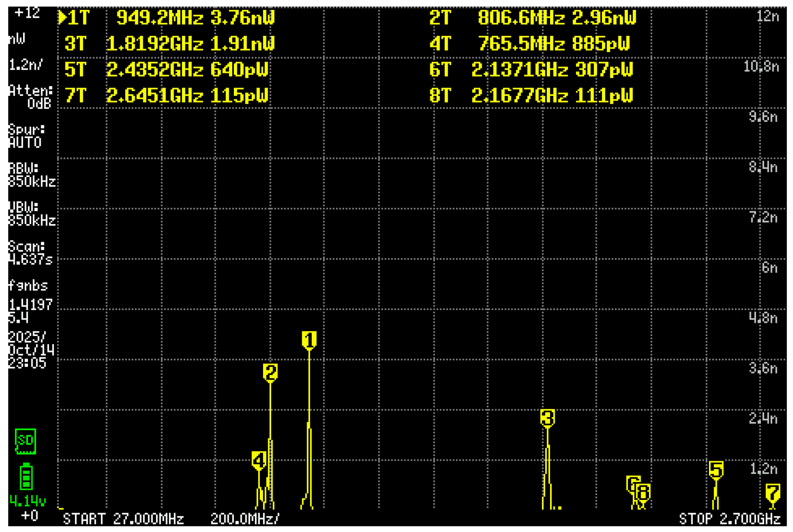
Task: Click marker 3 flag near 1.8GHz
Action: (x=547, y=418)
